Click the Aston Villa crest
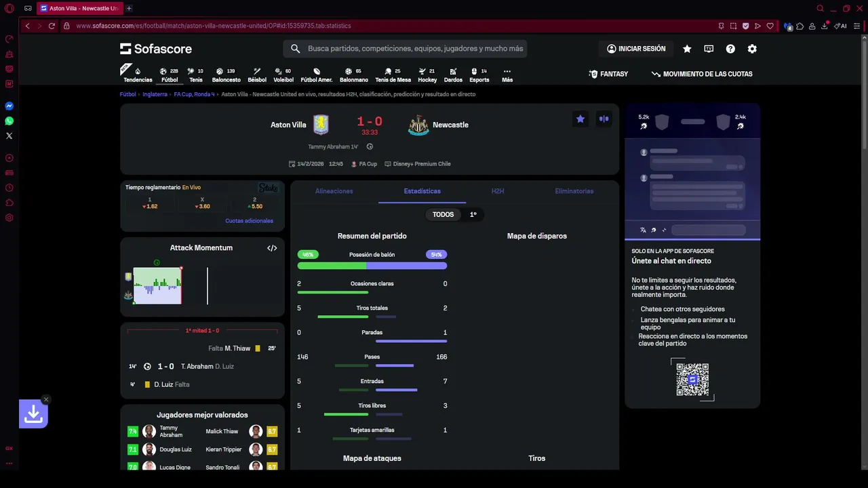868x488 pixels. pyautogui.click(x=321, y=125)
